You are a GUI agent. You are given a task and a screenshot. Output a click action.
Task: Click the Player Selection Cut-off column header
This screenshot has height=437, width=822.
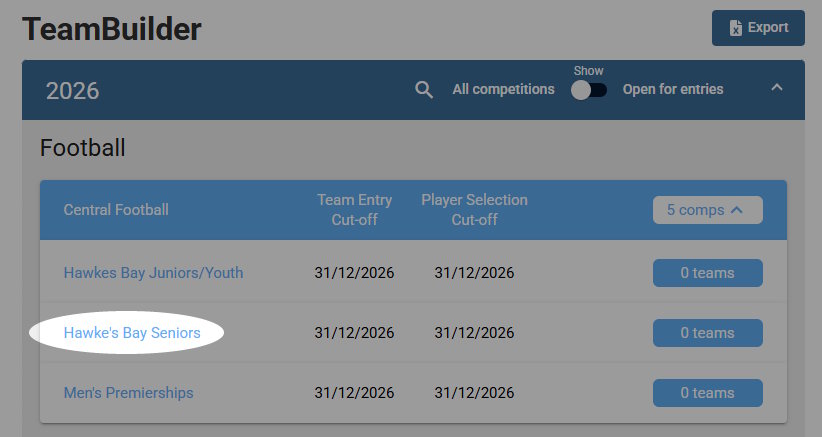[x=474, y=210]
